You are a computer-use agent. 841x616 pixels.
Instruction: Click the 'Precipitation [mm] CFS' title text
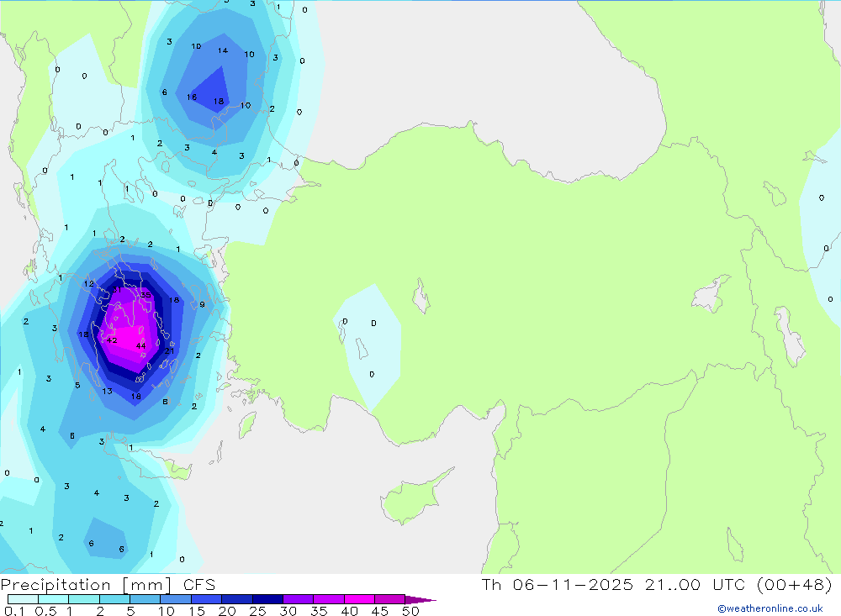108,585
